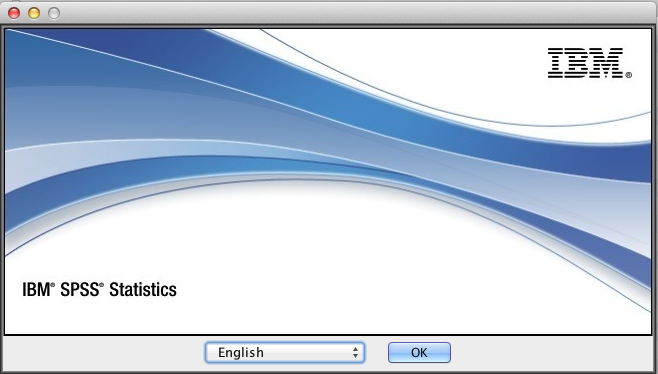Click the IBM logo in the splash banner
This screenshot has width=658, height=374.
point(585,63)
